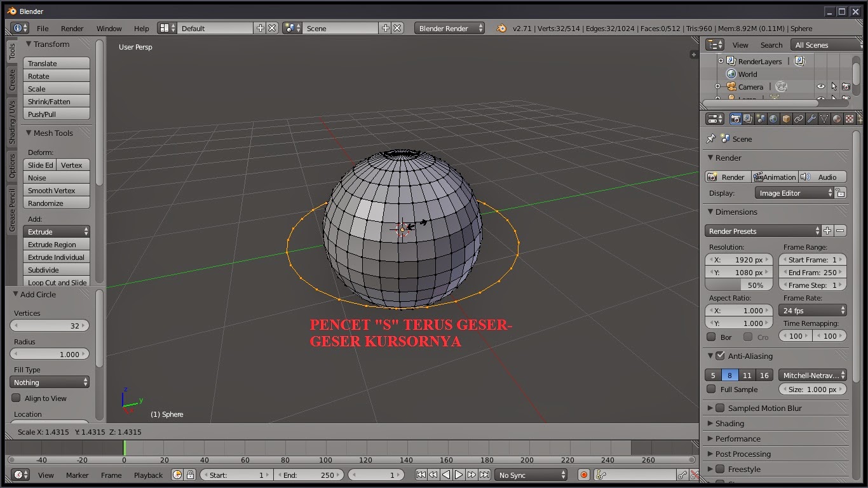Open the World properties tab icon
This screenshot has width=868, height=488.
(x=773, y=119)
